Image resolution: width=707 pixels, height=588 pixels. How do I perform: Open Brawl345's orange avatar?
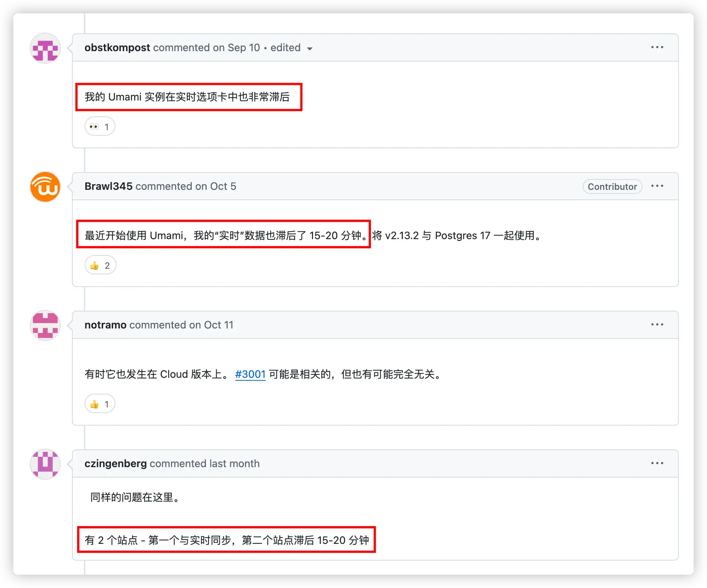coord(45,187)
